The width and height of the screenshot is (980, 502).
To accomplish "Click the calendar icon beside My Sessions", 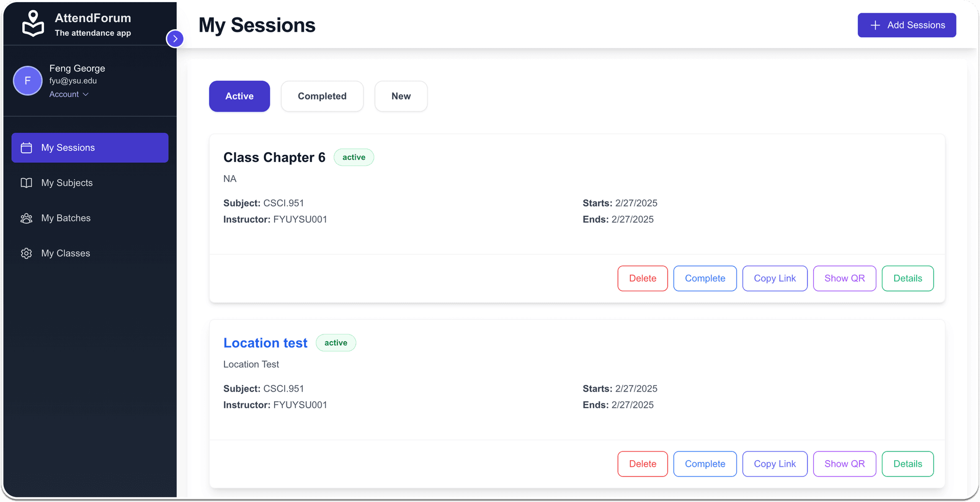I will point(27,148).
